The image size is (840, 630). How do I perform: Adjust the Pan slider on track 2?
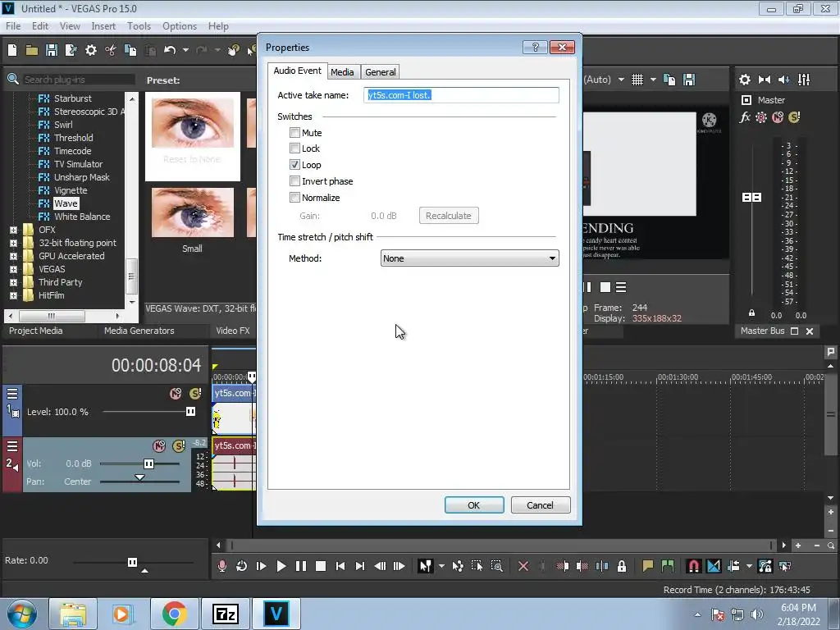[x=139, y=477]
